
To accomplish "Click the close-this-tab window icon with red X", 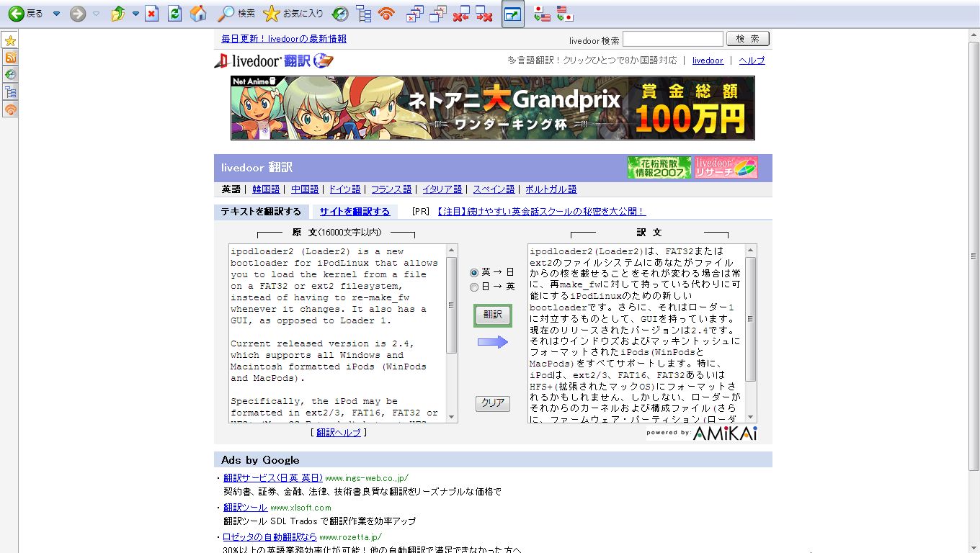I will (415, 13).
